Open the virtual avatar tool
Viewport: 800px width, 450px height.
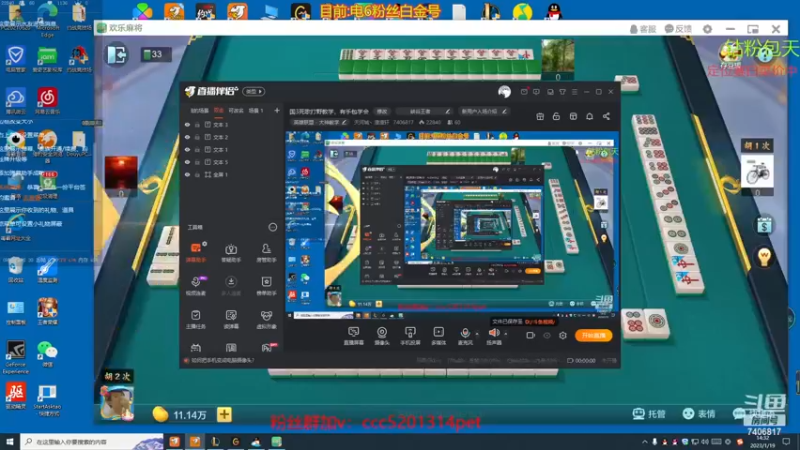point(266,319)
